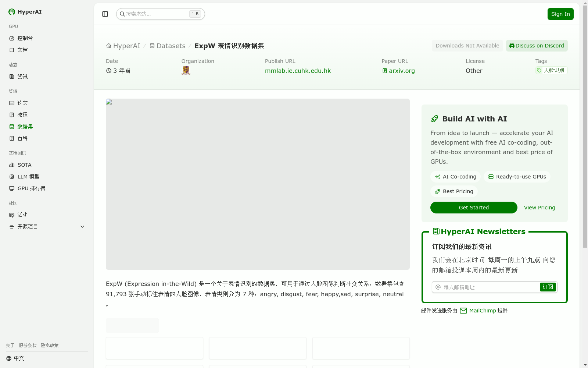Click the @ icon in email field
The image size is (588, 368).
[438, 287]
